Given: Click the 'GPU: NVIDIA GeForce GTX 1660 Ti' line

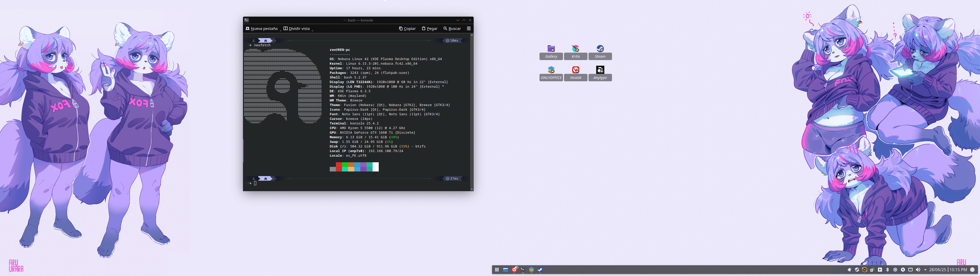Looking at the screenshot, I should point(372,133).
